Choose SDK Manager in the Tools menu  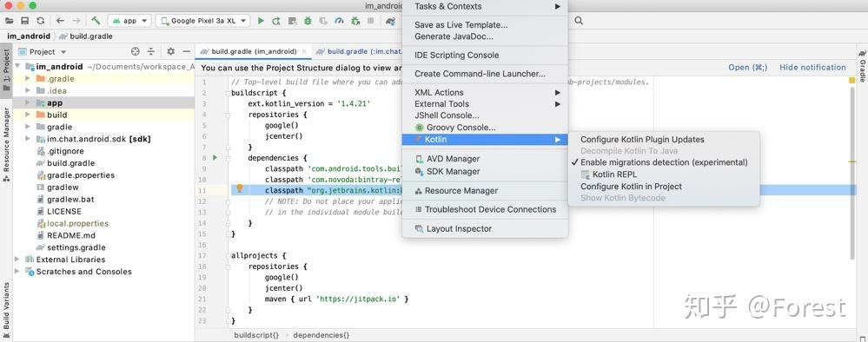coord(453,172)
